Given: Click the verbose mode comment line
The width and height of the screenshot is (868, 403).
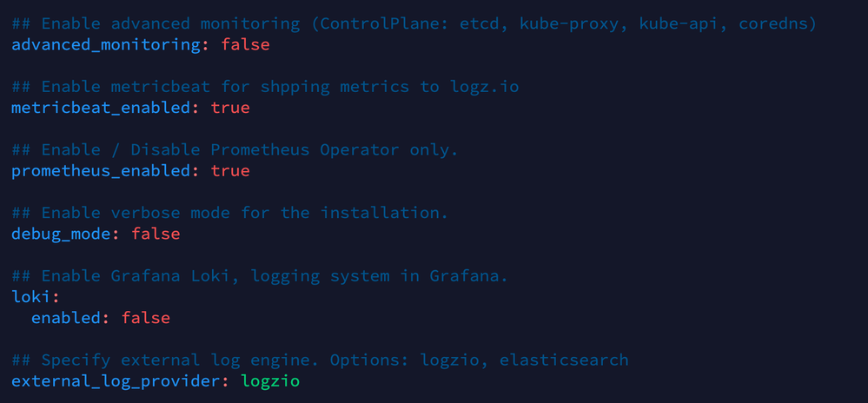Looking at the screenshot, I should coord(230,213).
